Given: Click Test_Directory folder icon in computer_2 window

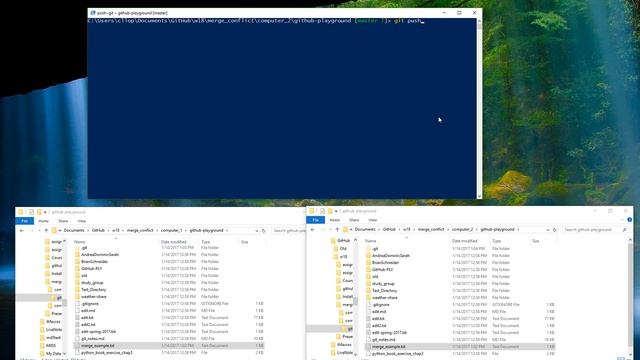Looking at the screenshot, I should pyautogui.click(x=368, y=291).
